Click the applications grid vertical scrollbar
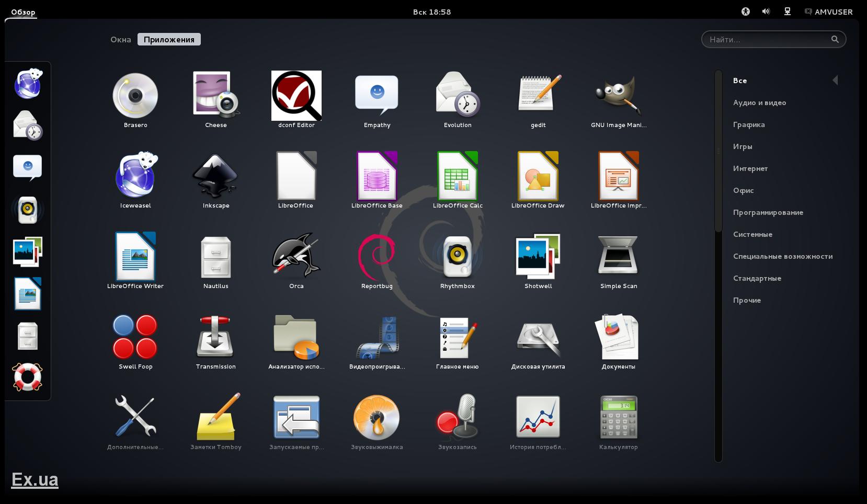The width and height of the screenshot is (867, 504). (x=718, y=151)
